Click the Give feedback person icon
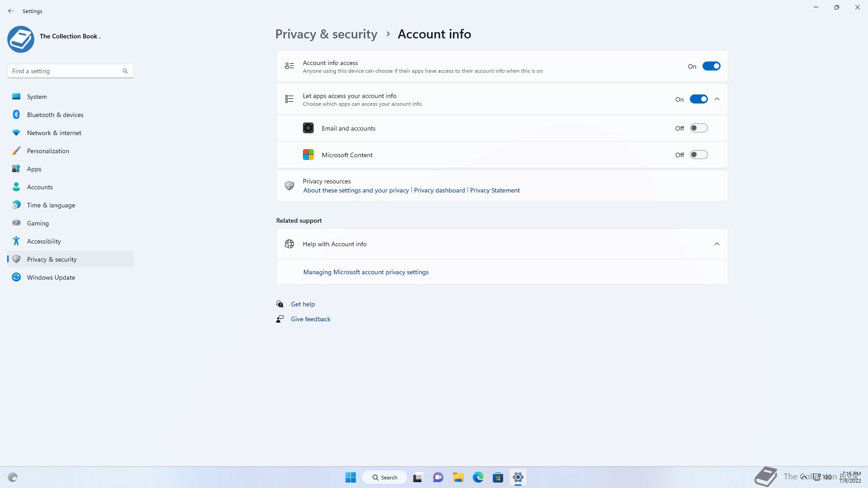 (280, 319)
